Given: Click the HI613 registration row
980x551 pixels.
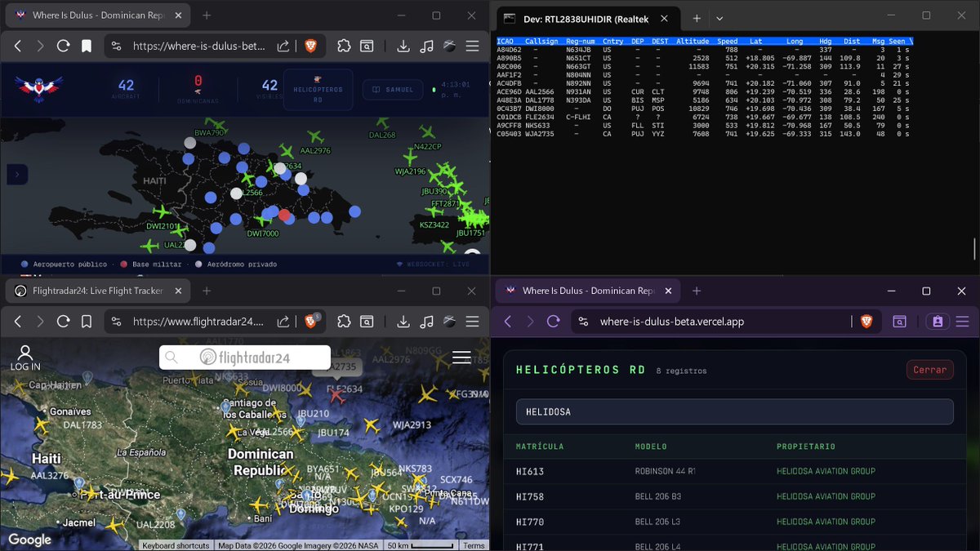Looking at the screenshot, I should click(x=734, y=471).
